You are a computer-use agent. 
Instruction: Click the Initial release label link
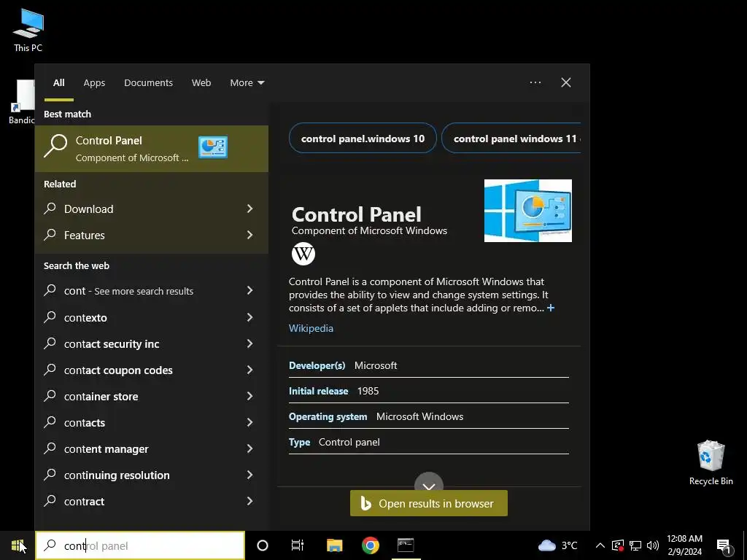pos(318,391)
